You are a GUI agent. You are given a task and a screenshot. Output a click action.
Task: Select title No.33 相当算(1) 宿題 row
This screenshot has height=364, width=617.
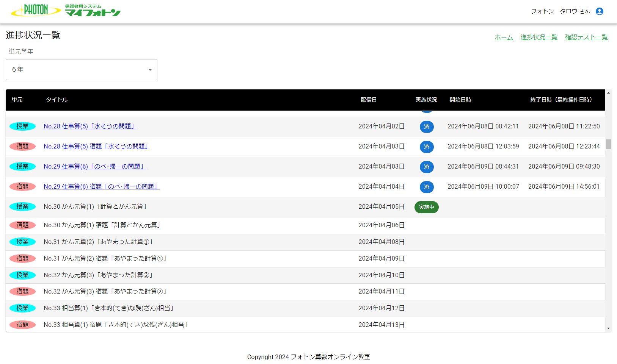[116, 325]
